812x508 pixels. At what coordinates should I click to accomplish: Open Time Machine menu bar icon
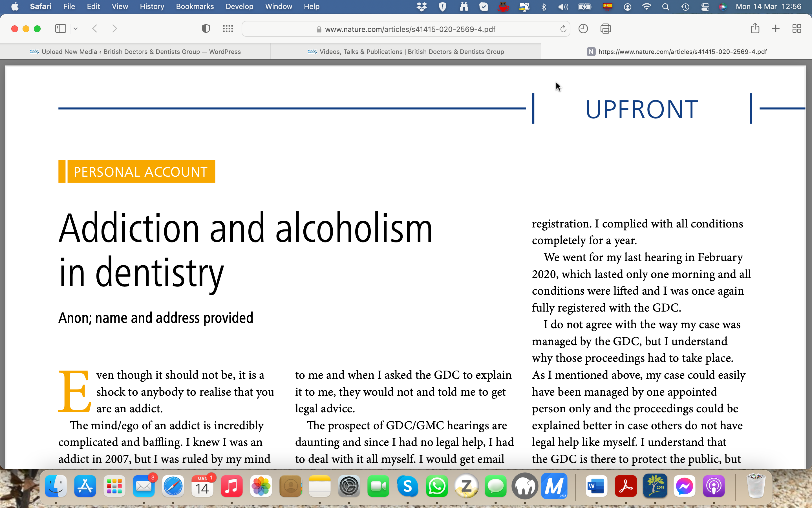tap(685, 7)
